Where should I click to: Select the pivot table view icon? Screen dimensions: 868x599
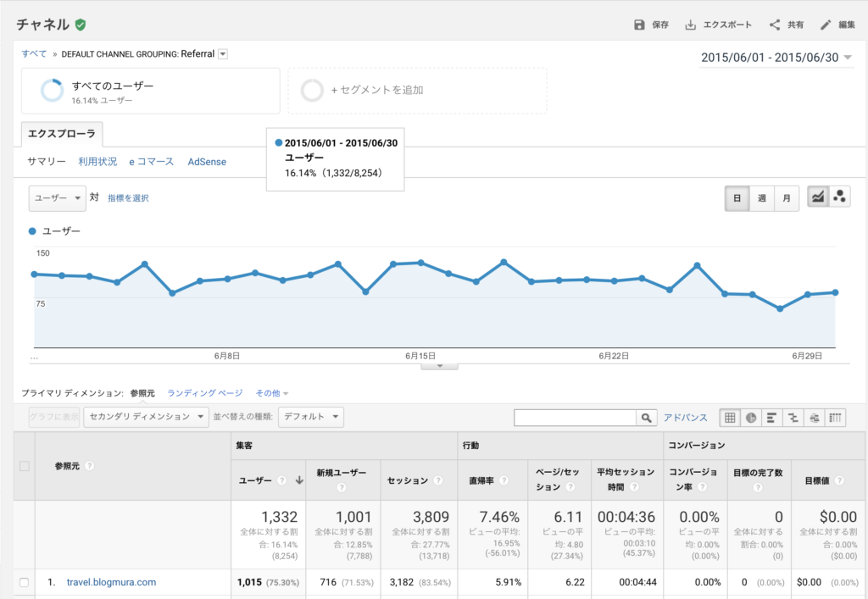point(835,418)
